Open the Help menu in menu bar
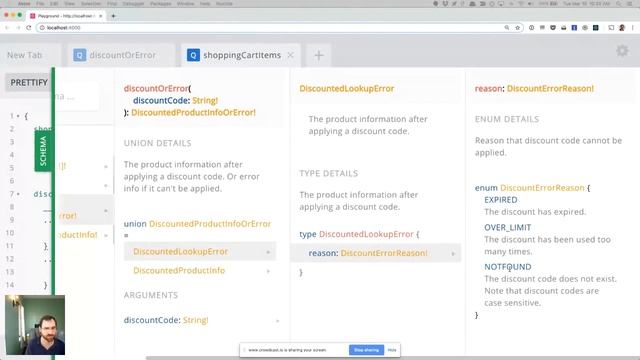The width and height of the screenshot is (640, 360). point(205,4)
